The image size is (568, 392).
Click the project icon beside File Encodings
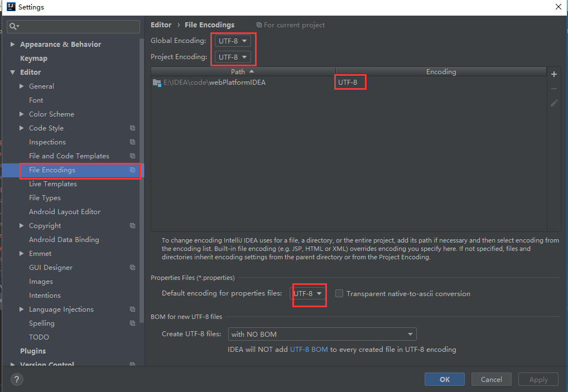[133, 170]
